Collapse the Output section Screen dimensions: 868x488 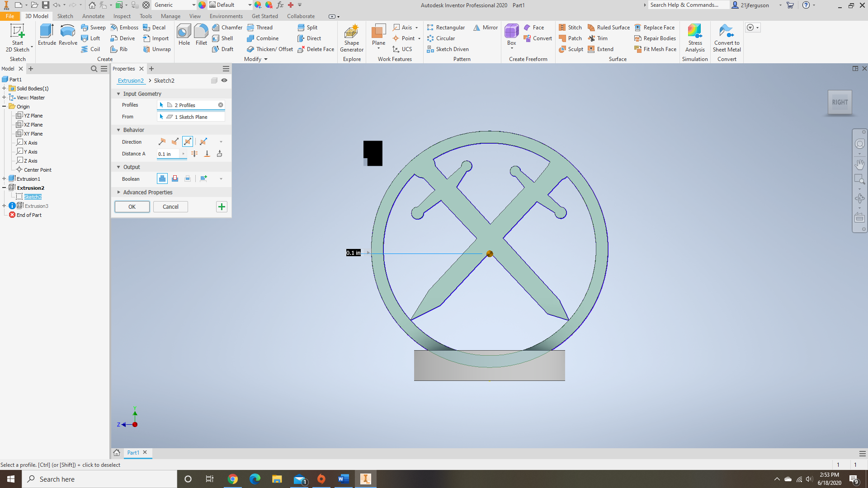point(118,167)
